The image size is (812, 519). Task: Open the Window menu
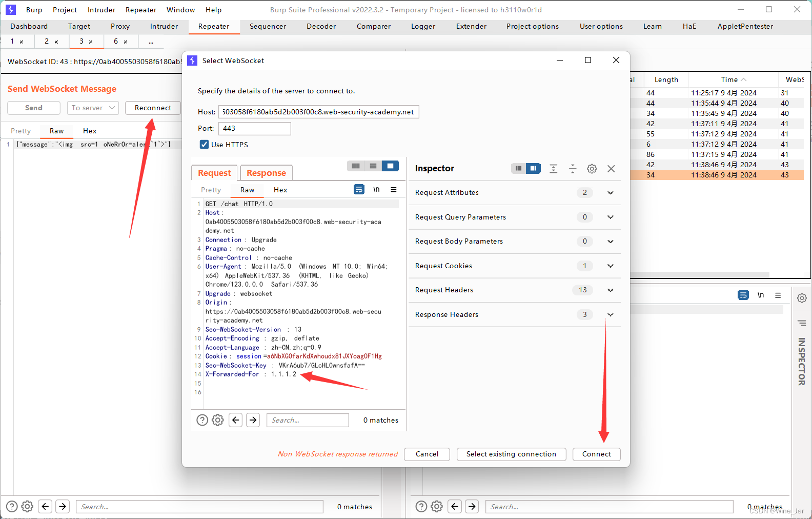(180, 10)
